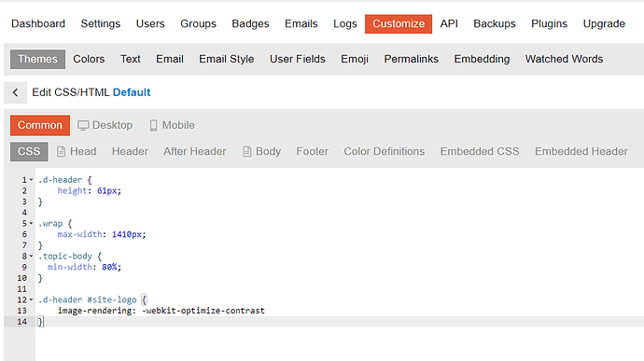Screen dimensions: 644x361
Task: Switch to the Emoji sub-tab
Action: click(x=355, y=59)
